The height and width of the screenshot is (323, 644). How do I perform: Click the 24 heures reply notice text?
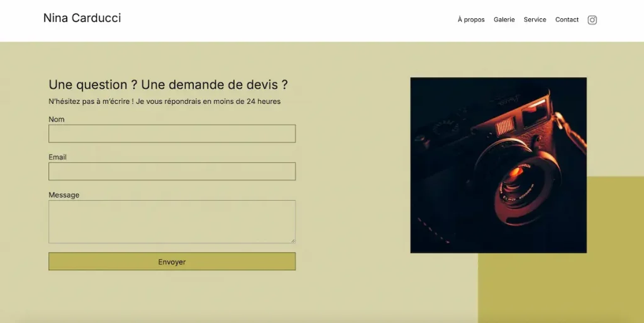point(164,101)
